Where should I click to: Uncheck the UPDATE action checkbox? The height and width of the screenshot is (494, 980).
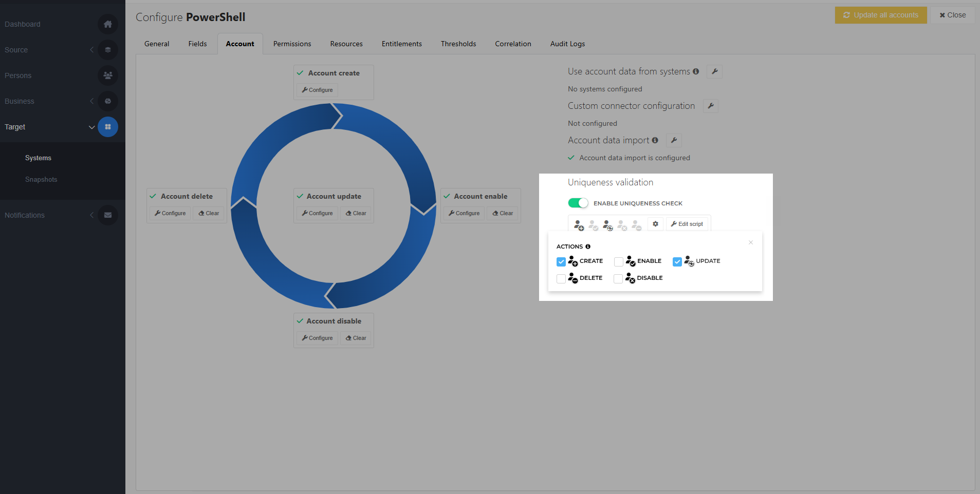pyautogui.click(x=677, y=262)
